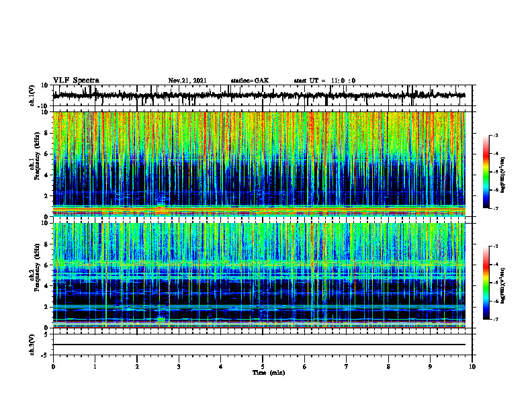The image size is (532, 411).
Task: Click the "-5" tick on ch.1 colorbar
Action: [496, 172]
